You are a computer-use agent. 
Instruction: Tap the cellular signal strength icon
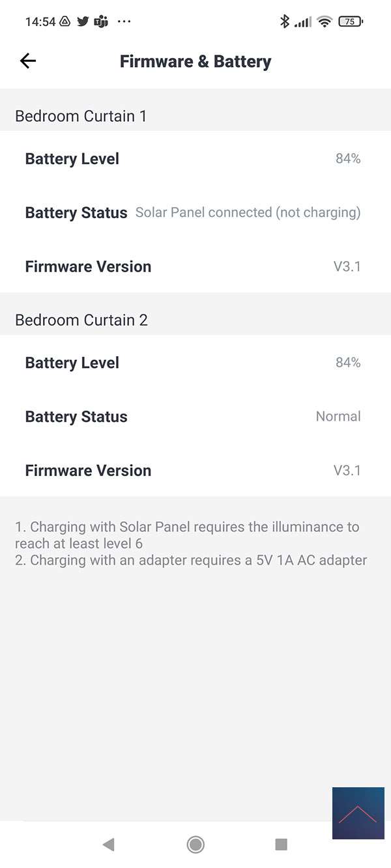[x=303, y=22]
